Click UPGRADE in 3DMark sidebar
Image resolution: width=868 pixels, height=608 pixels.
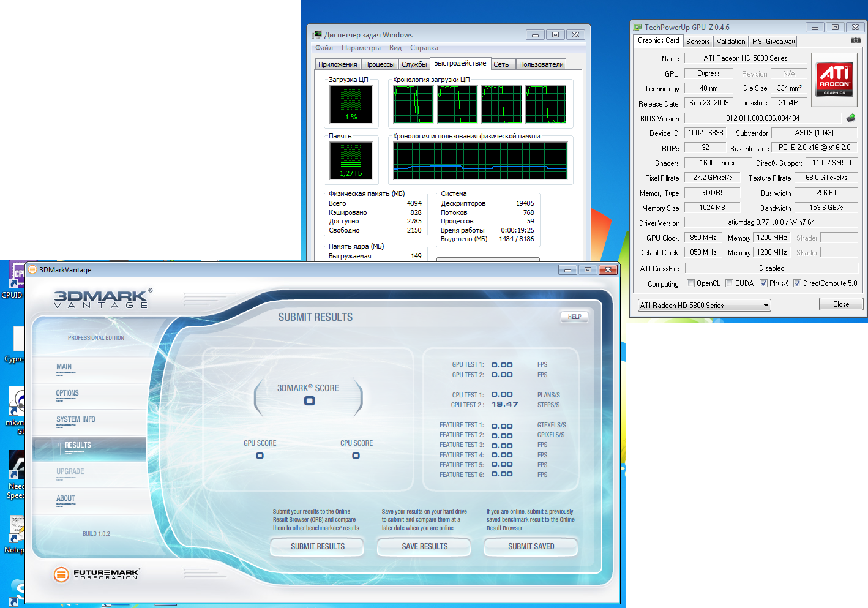pos(89,475)
